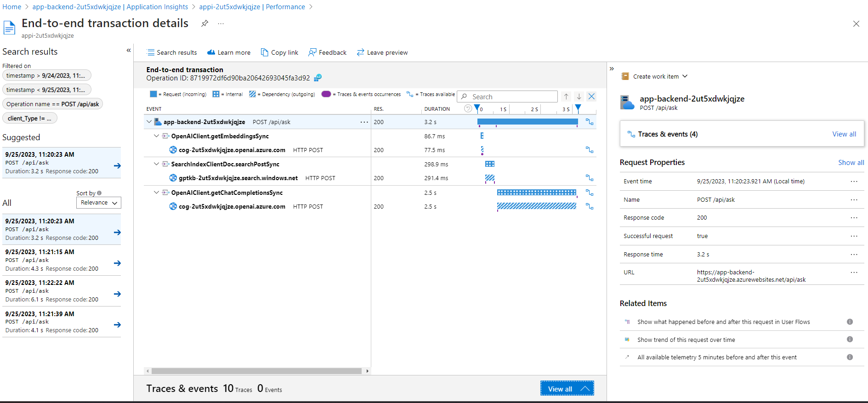Open arrow for 11:22:22 AM result

tap(117, 294)
